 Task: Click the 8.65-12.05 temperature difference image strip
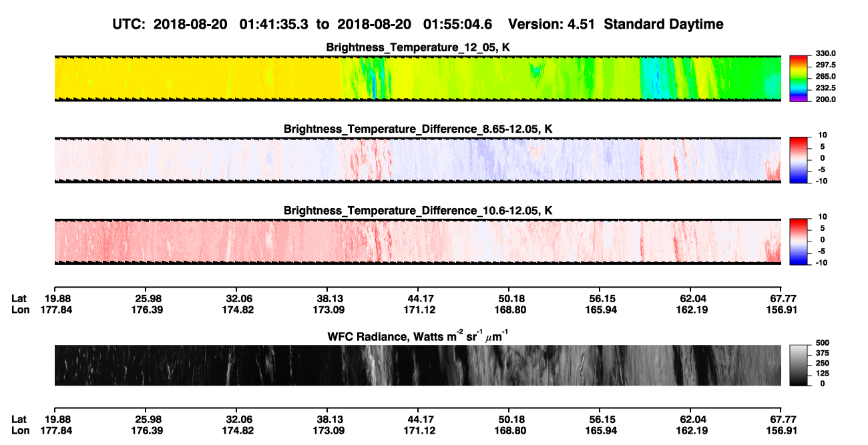(x=417, y=160)
